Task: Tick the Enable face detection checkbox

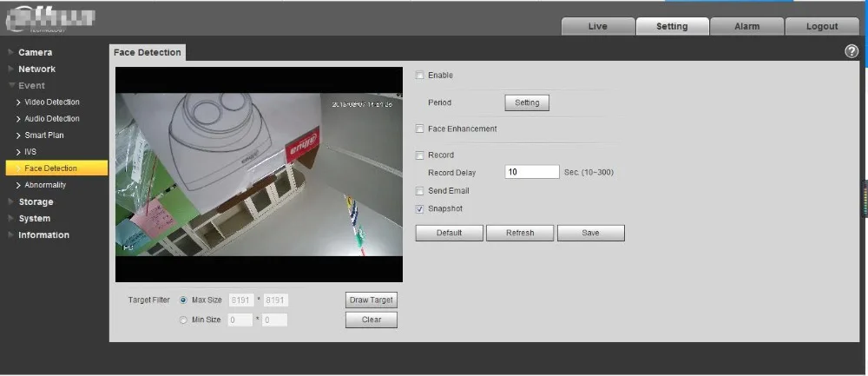Action: click(419, 76)
